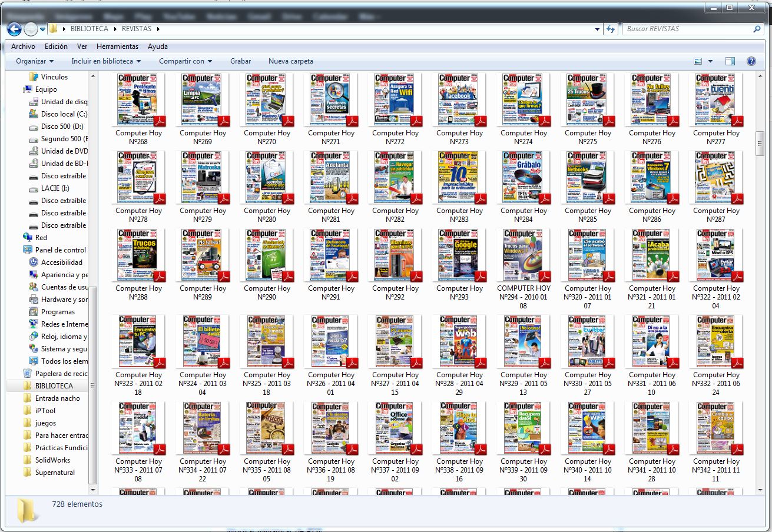This screenshot has height=532, width=772.
Task: Open recent pages dropdown arrow
Action: coord(42,29)
